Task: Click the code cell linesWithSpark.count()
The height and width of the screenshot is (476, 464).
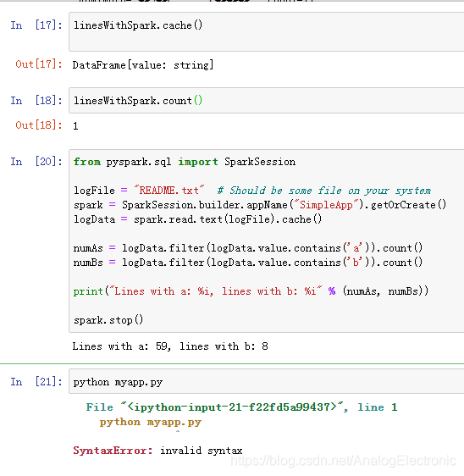Action: tap(267, 101)
